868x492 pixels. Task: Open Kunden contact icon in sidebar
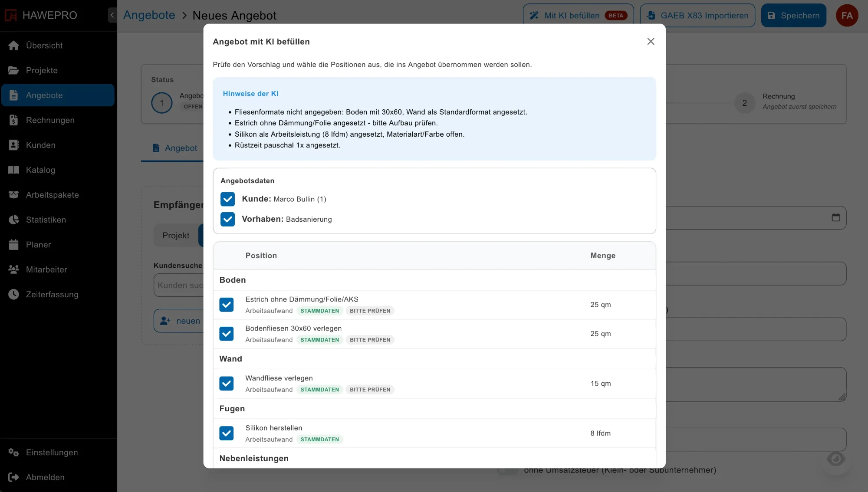point(14,145)
